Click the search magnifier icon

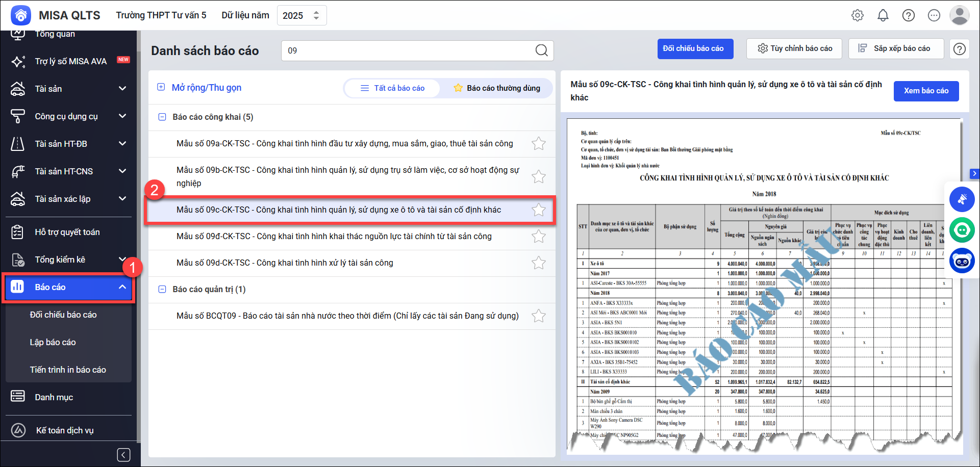[x=541, y=50]
